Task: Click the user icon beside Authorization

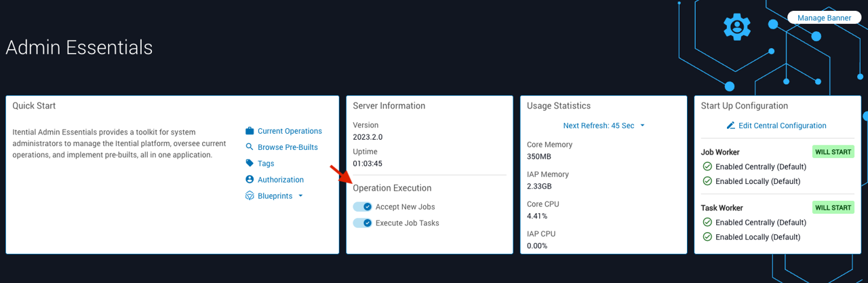Action: pyautogui.click(x=250, y=180)
